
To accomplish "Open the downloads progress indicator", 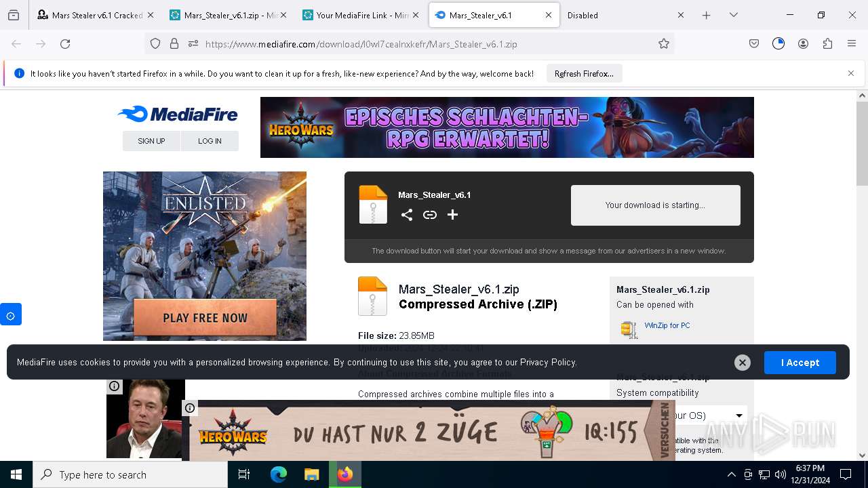I will click(778, 44).
